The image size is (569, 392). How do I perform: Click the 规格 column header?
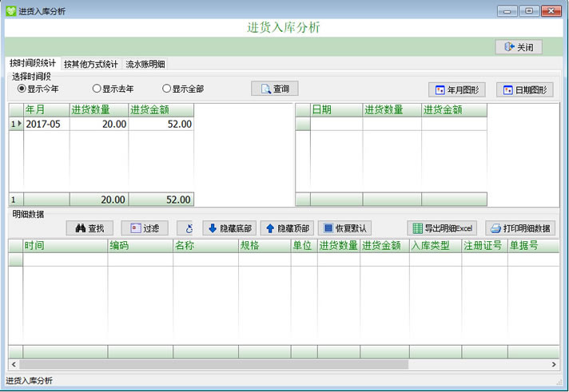265,246
